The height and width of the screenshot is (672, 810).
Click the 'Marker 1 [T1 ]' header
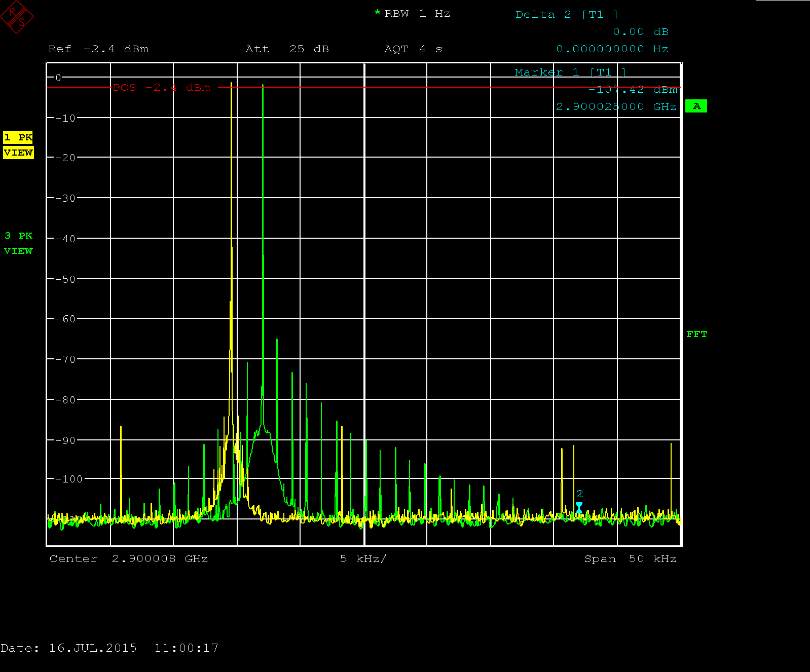[x=570, y=72]
